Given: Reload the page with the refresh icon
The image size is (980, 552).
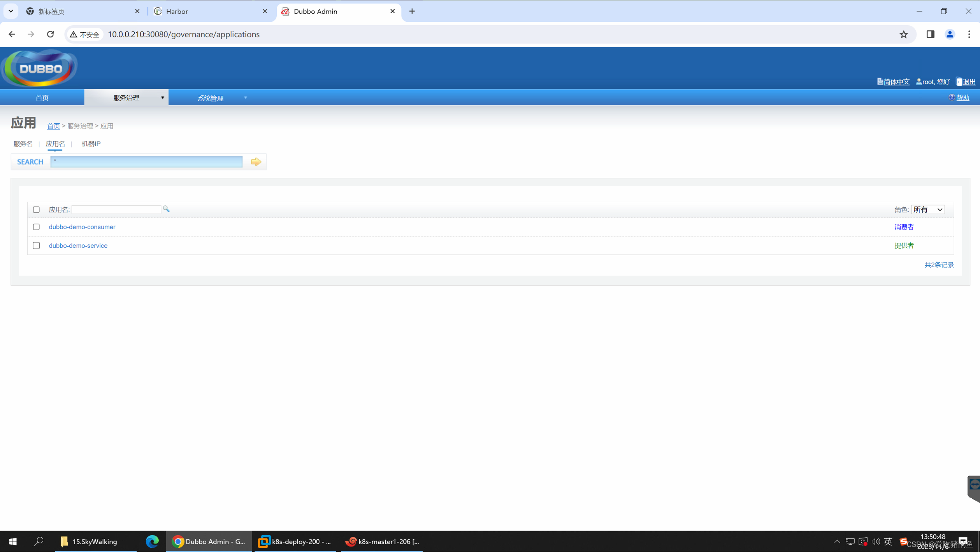Looking at the screenshot, I should coord(50,34).
